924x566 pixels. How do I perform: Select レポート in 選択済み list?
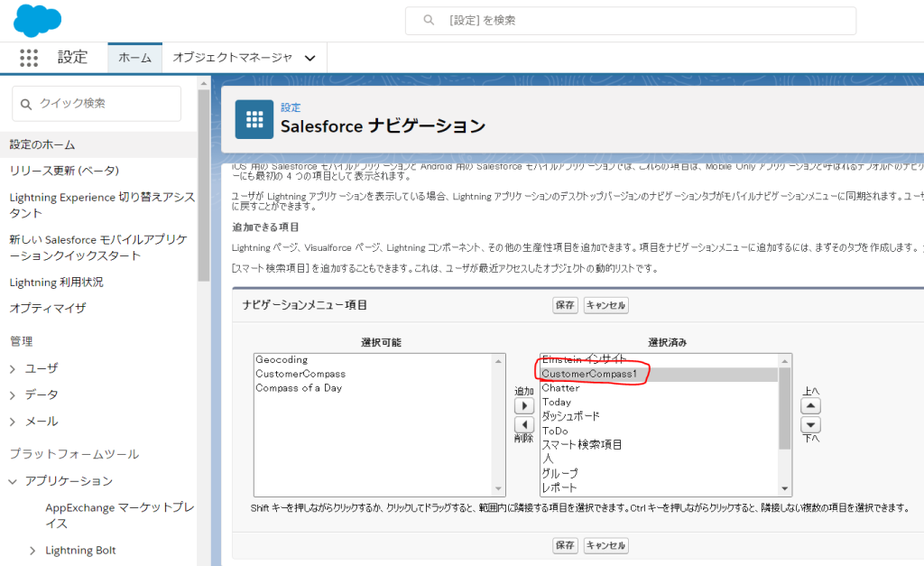[x=559, y=487]
